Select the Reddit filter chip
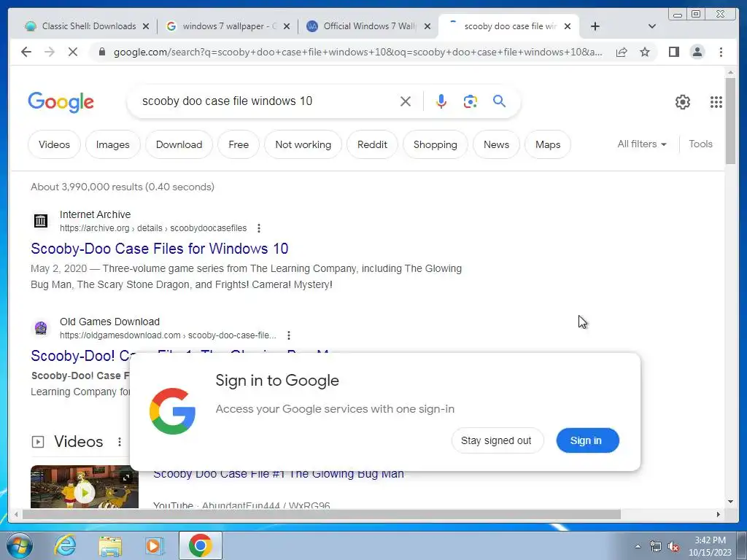Viewport: 747px width, 560px height. [372, 144]
